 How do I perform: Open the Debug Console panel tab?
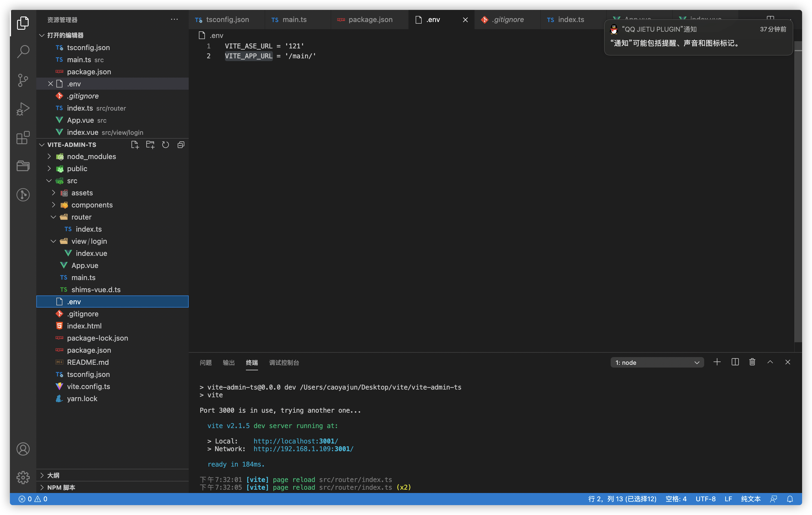tap(284, 363)
